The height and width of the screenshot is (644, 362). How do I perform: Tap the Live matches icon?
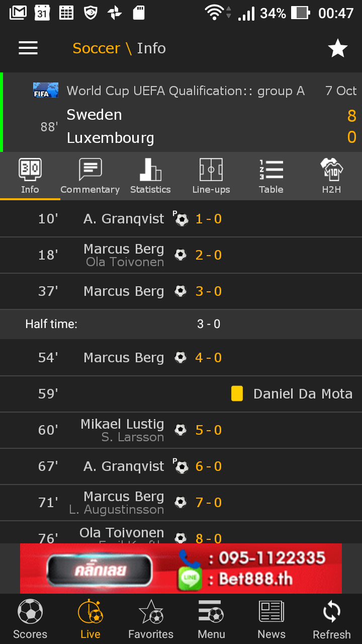pyautogui.click(x=90, y=619)
